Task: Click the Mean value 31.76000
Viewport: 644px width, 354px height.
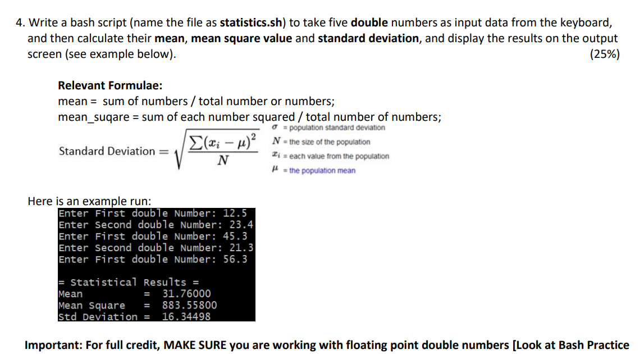Action: click(186, 294)
